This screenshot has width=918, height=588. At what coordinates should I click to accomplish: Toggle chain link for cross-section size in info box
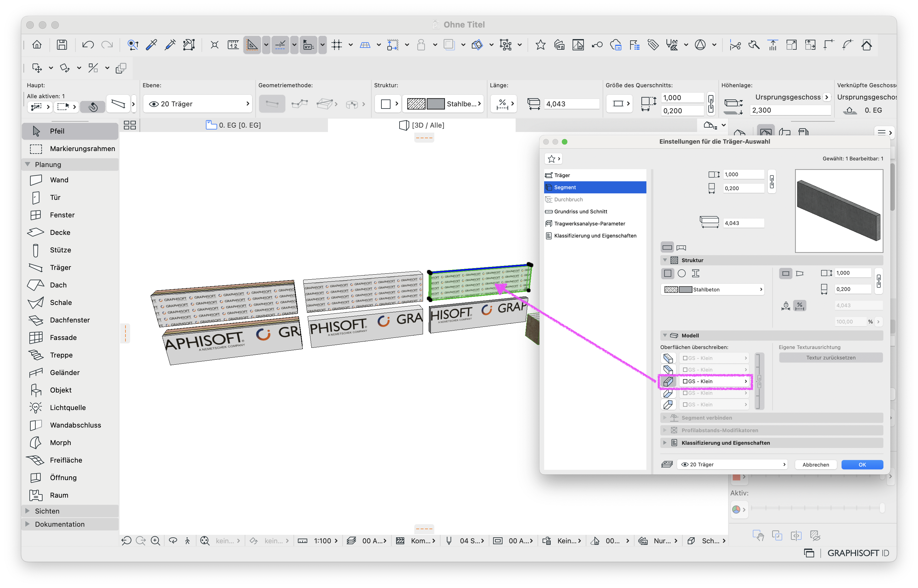pyautogui.click(x=711, y=104)
